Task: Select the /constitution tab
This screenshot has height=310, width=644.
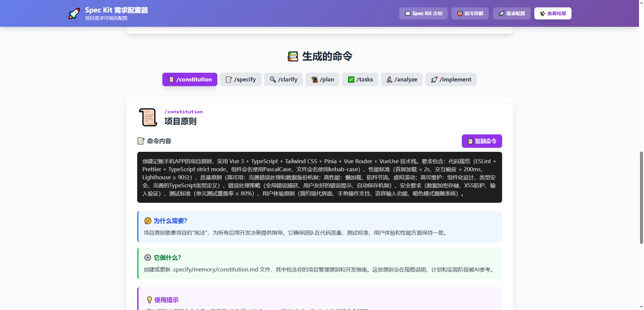Action: [x=190, y=79]
